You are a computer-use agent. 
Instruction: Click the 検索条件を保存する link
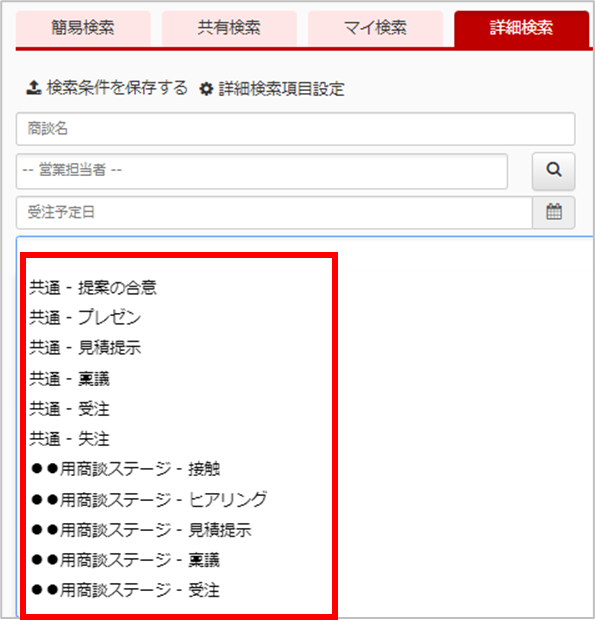tap(117, 88)
